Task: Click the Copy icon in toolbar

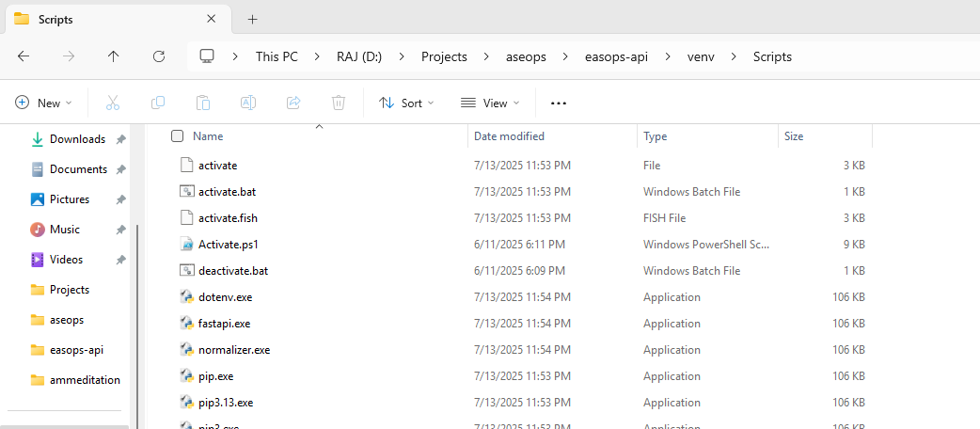Action: point(158,103)
